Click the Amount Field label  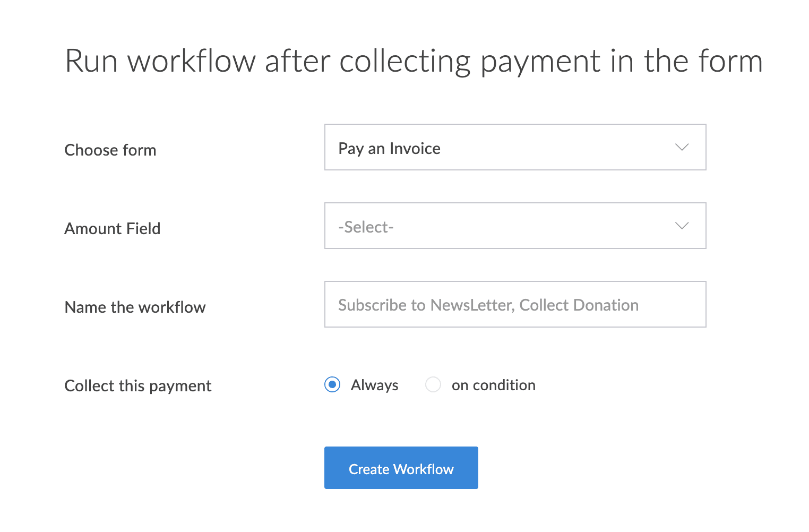pos(113,229)
